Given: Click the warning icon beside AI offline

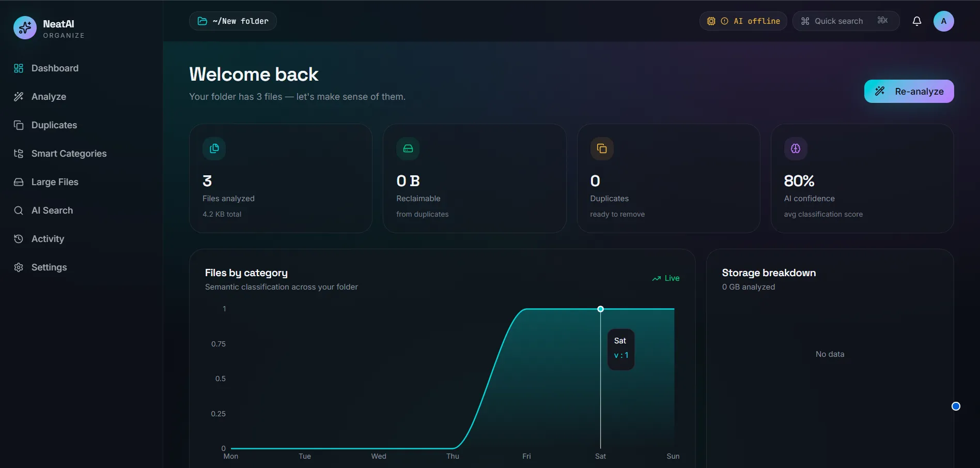Looking at the screenshot, I should 724,21.
